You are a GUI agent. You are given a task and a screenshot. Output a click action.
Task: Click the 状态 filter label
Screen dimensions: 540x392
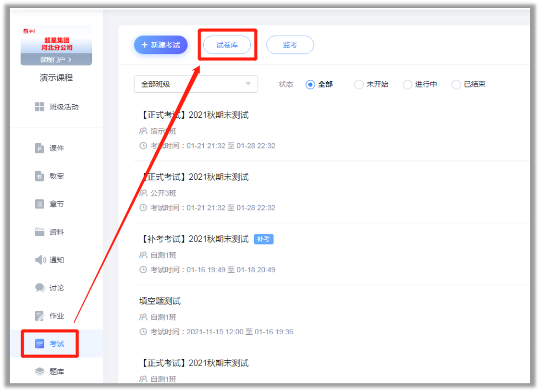(286, 84)
